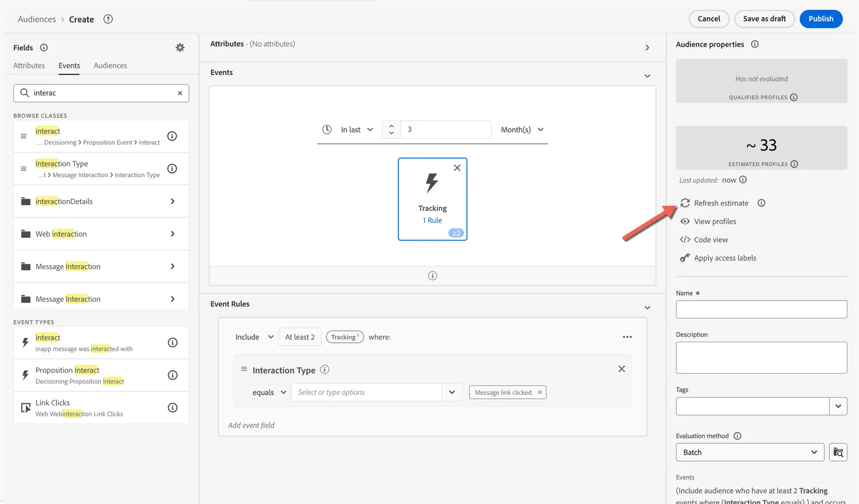
Task: Click the 'At least 2' button
Action: point(300,337)
